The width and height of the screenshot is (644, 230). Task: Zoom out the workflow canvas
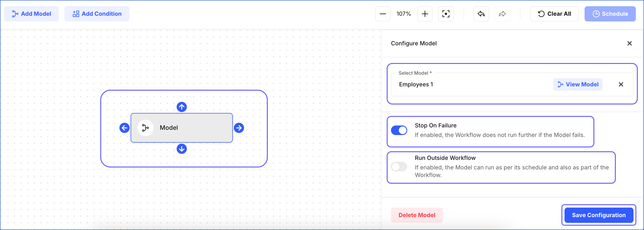pyautogui.click(x=382, y=14)
